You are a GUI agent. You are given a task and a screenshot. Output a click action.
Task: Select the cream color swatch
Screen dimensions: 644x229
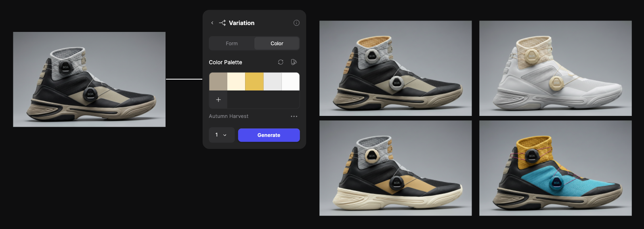pyautogui.click(x=236, y=82)
